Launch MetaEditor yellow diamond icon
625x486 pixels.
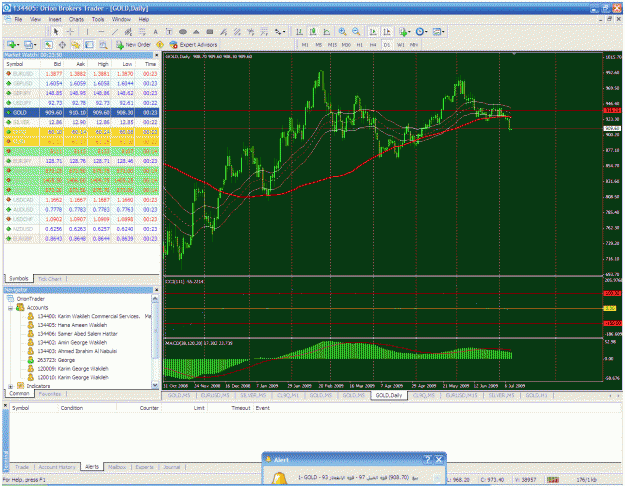160,45
